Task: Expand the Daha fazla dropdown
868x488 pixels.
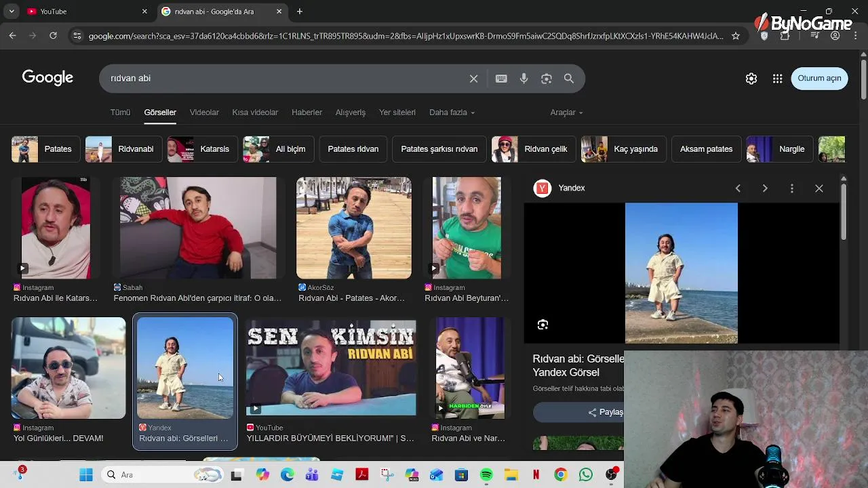Action: 452,113
